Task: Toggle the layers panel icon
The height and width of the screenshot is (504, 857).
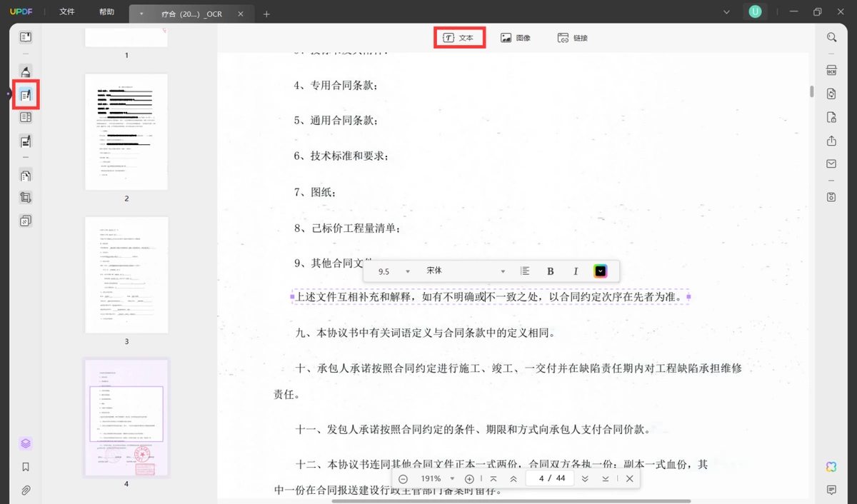Action: pos(26,443)
